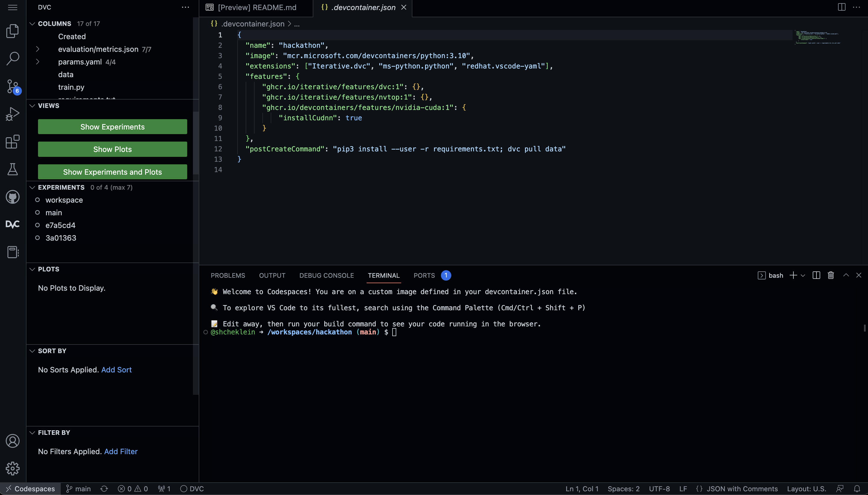
Task: Click the Show Plots button
Action: coord(112,149)
